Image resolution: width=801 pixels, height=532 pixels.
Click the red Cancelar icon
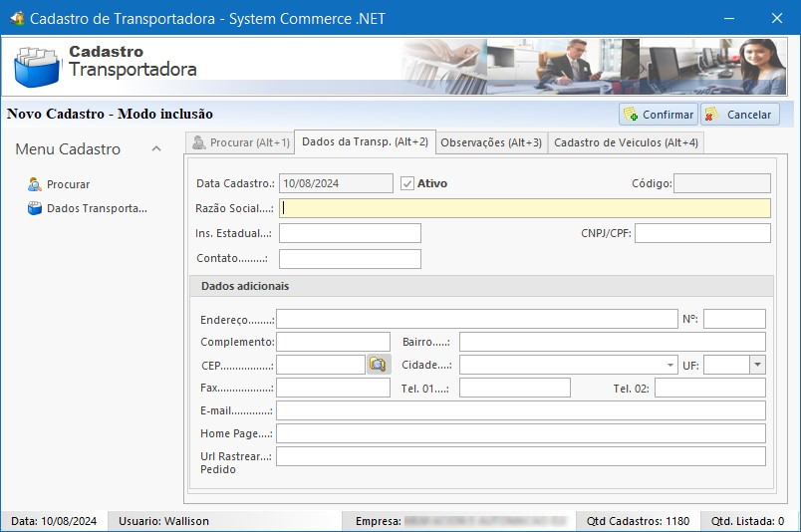coord(713,115)
